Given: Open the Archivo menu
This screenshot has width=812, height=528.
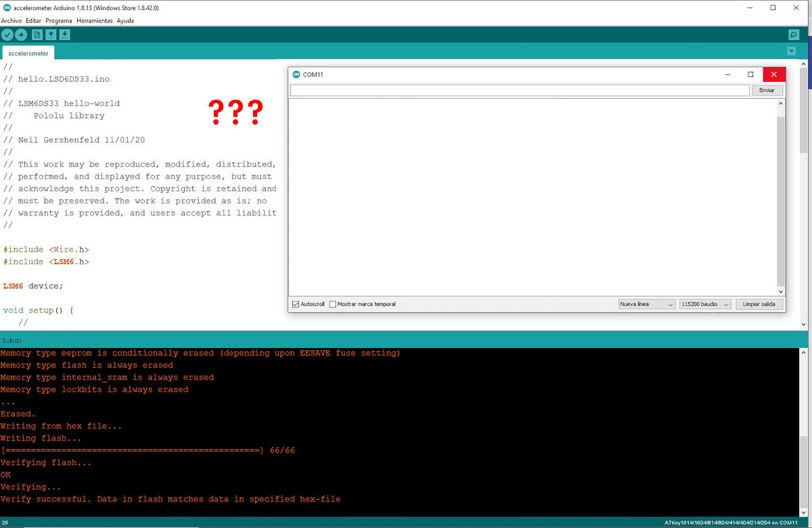Looking at the screenshot, I should point(12,21).
